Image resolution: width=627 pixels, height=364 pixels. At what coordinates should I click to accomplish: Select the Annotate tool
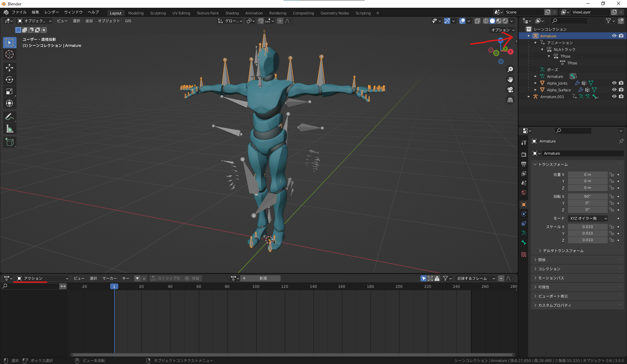coord(10,117)
